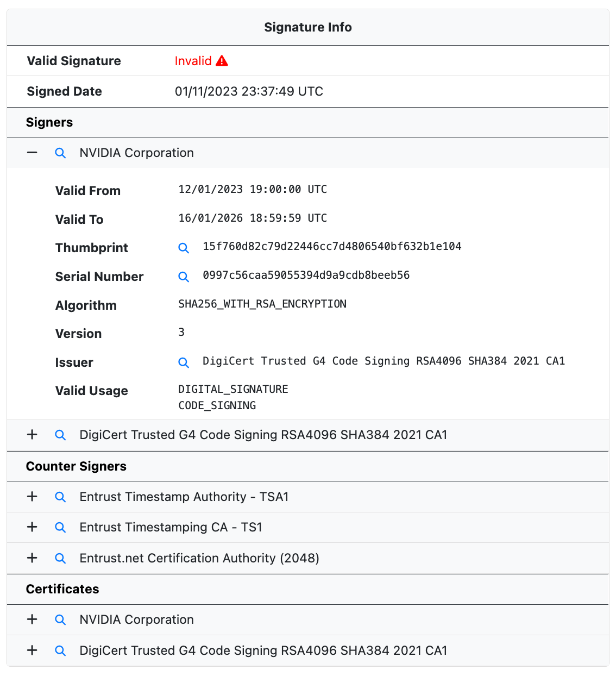Click the Signature Info title
This screenshot has height=676, width=616.
[308, 27]
